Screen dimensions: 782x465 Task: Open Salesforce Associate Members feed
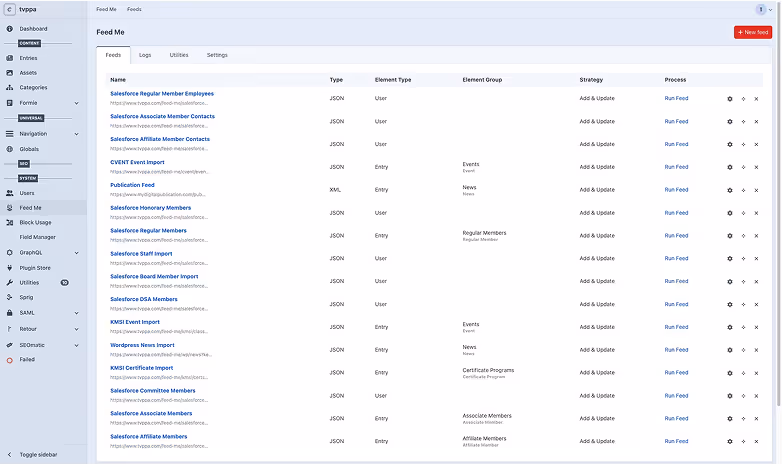pyautogui.click(x=151, y=414)
